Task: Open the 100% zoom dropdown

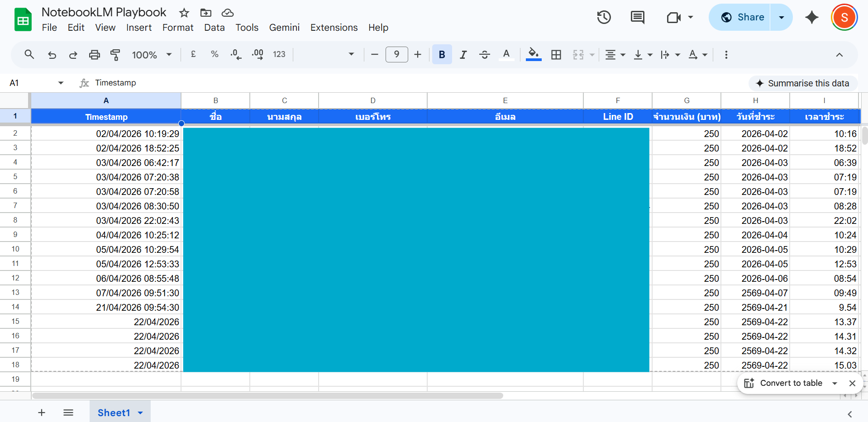Action: (x=152, y=55)
